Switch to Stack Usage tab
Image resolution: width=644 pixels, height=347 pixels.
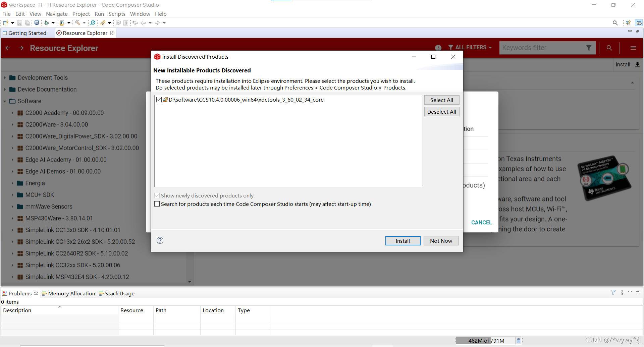pyautogui.click(x=117, y=293)
